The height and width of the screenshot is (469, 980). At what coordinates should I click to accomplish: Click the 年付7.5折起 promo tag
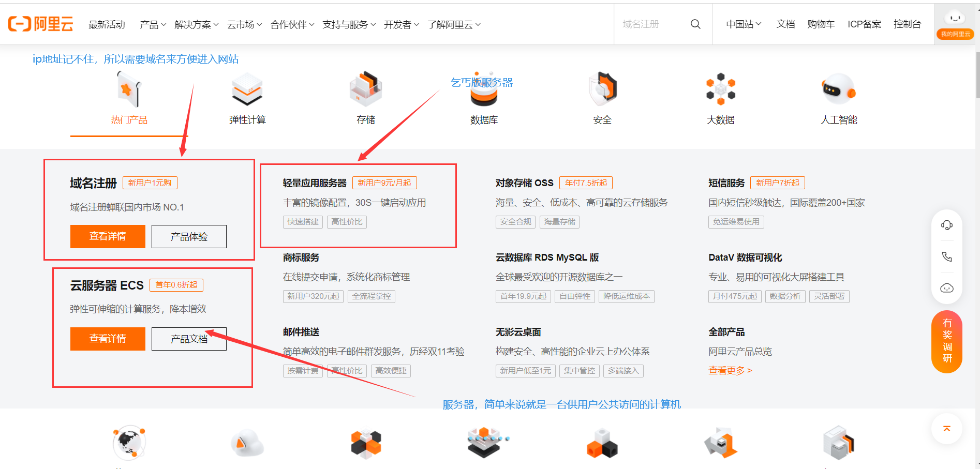(586, 183)
